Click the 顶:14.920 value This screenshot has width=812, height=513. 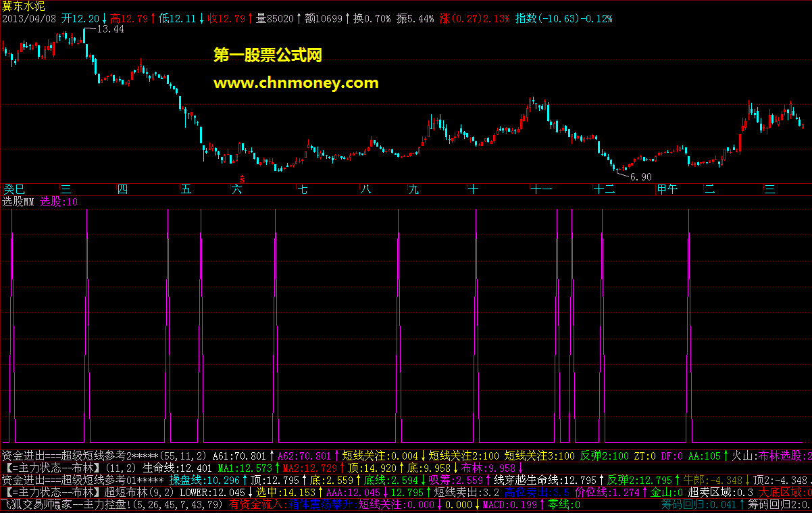(x=372, y=468)
